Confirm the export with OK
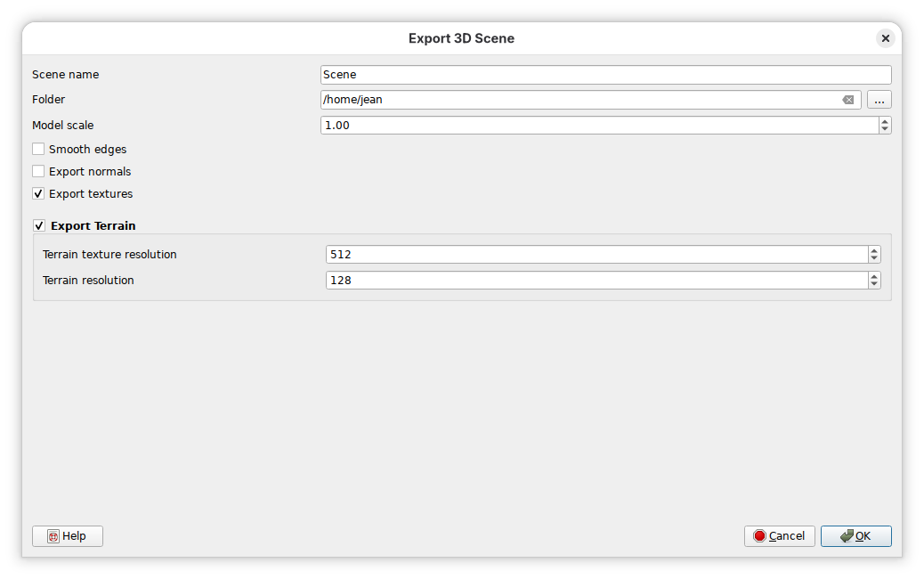The height and width of the screenshot is (579, 924). point(855,536)
